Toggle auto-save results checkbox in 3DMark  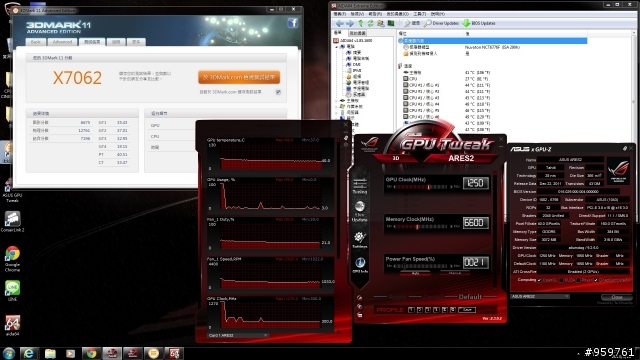coord(278,92)
